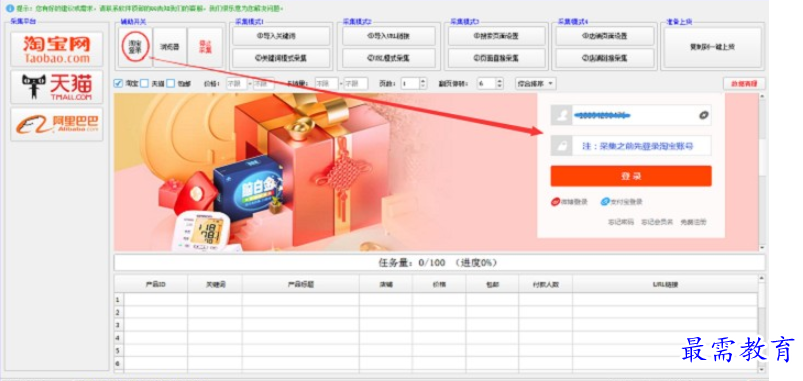Click the orange 登录 button
803x381 pixels.
[x=631, y=176]
